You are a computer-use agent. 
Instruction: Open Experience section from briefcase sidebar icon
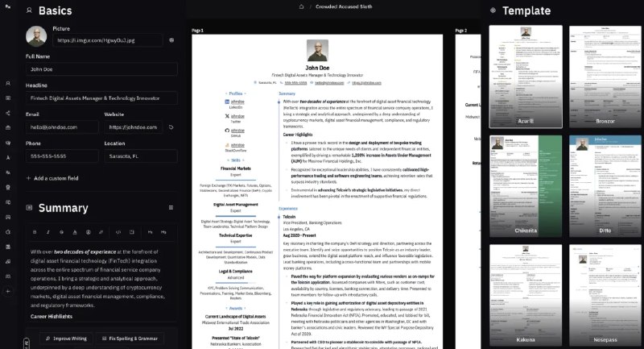(x=8, y=127)
